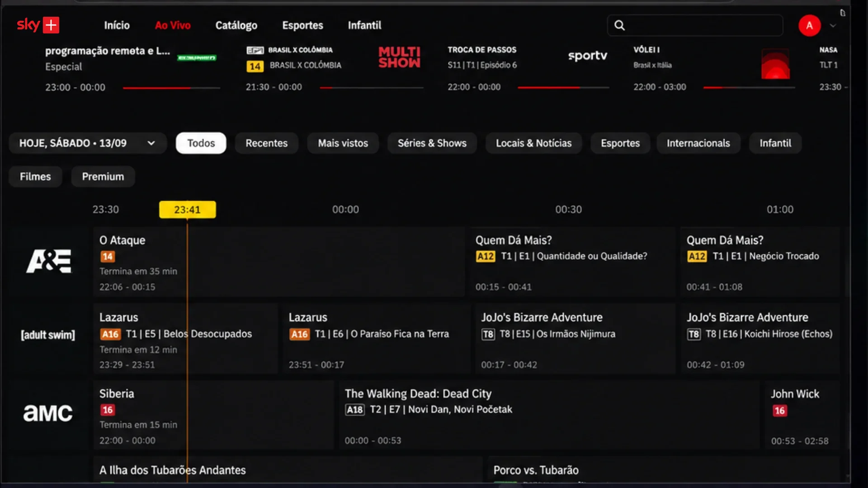Open the Sky+ logo home link
Image resolution: width=868 pixels, height=488 pixels.
38,25
